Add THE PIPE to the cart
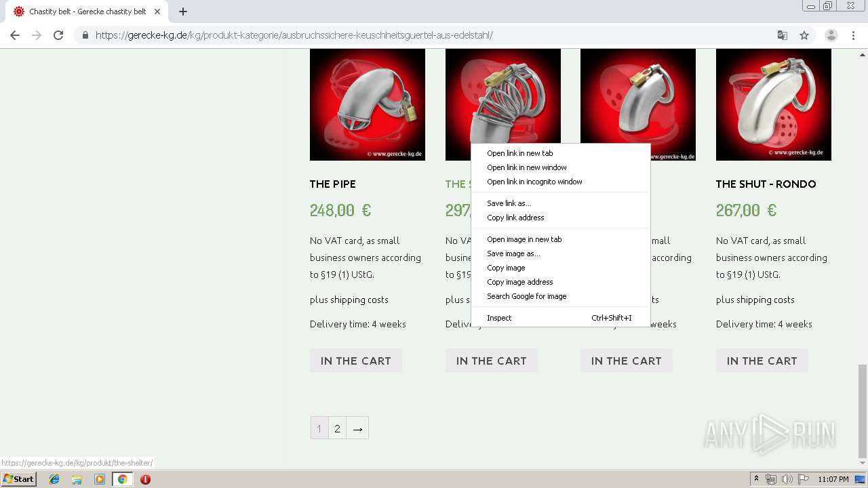The image size is (868, 488). (356, 361)
